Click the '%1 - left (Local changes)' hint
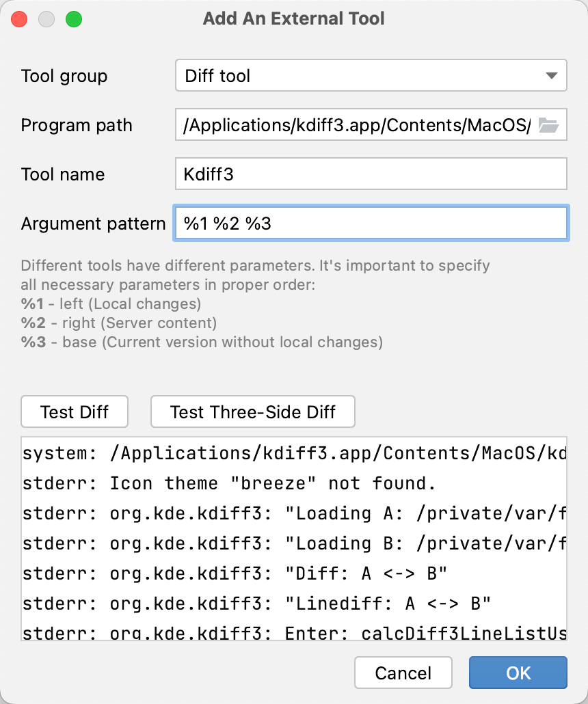The height and width of the screenshot is (704, 588). 111,304
